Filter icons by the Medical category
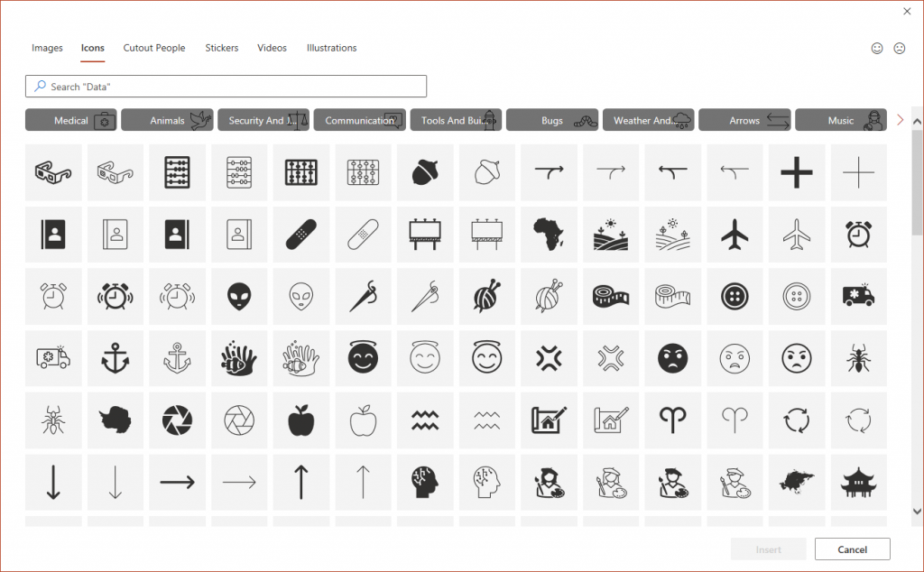This screenshot has width=924, height=572. [70, 119]
